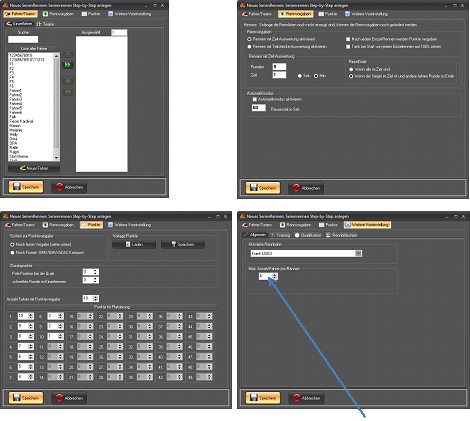Click the Pausenzeit in Sek. field
The image size is (470, 421).
[259, 108]
